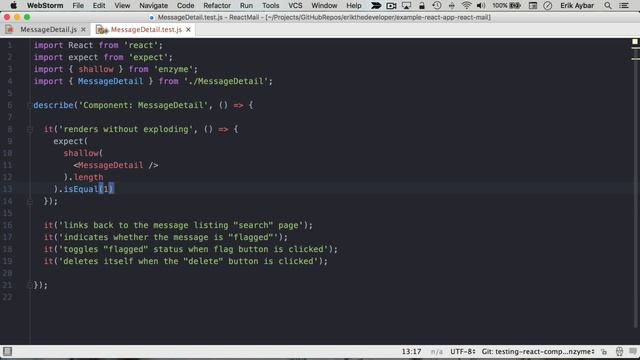640x360 pixels.
Task: Open the Code menu
Action: click(x=185, y=6)
